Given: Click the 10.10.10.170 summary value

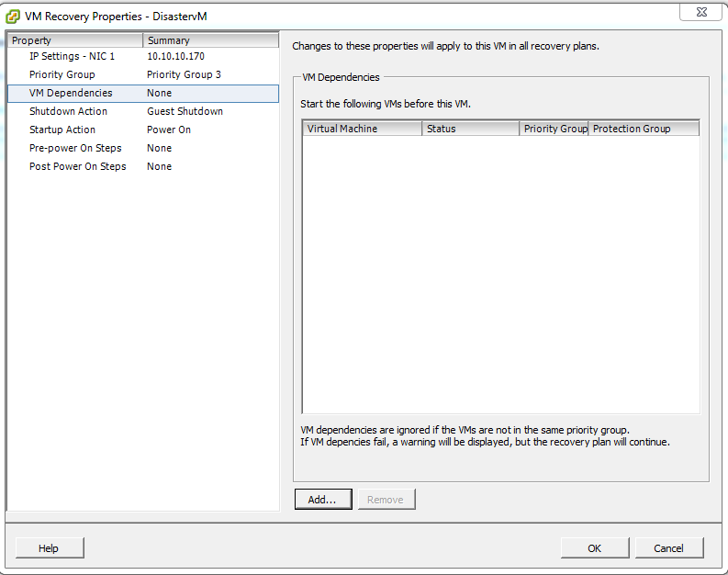Looking at the screenshot, I should click(175, 56).
